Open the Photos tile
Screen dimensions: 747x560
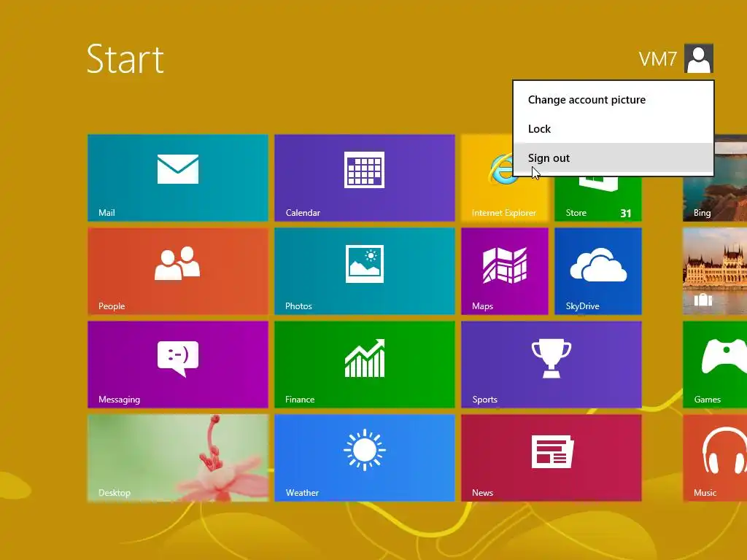(365, 271)
